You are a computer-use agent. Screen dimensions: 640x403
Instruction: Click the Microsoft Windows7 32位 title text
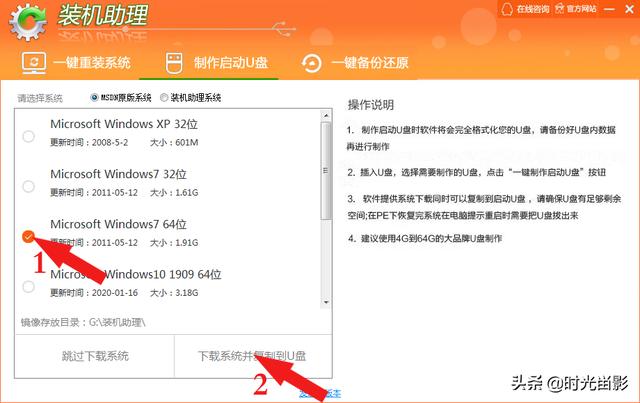tap(118, 174)
